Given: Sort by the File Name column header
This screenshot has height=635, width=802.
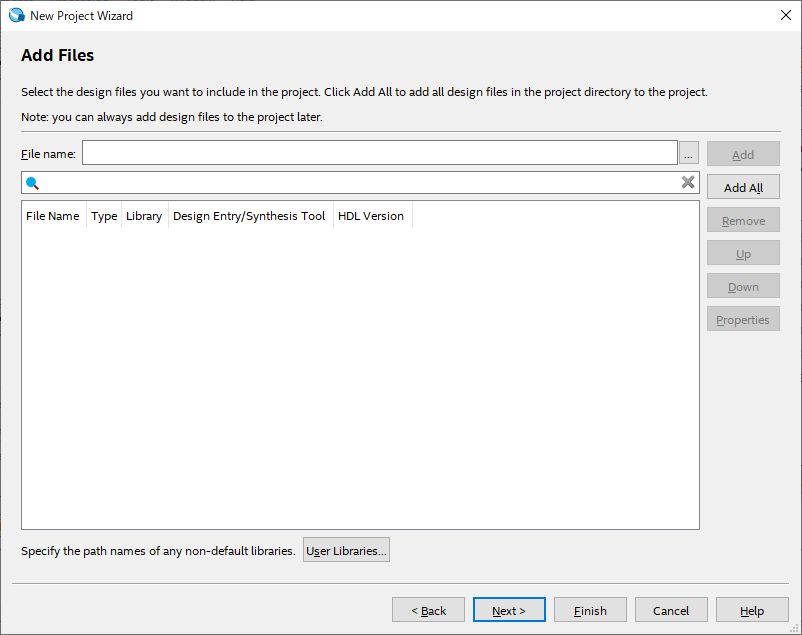Looking at the screenshot, I should coord(53,216).
